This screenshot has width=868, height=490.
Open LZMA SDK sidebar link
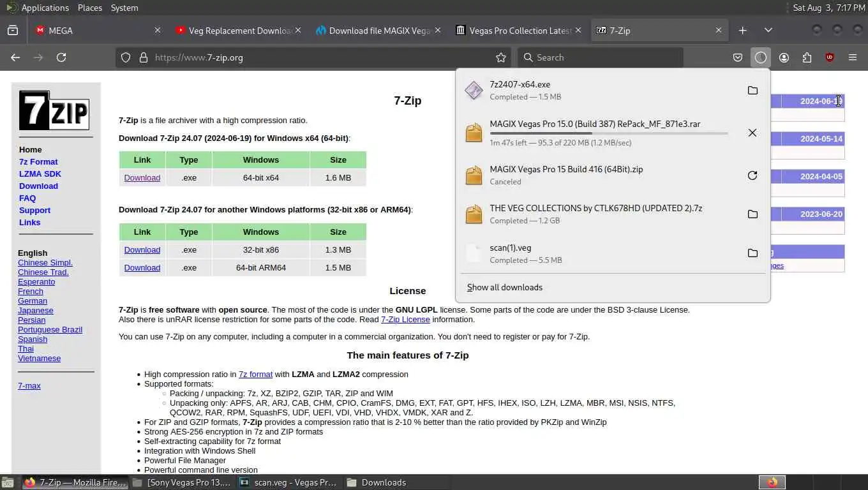(x=40, y=174)
